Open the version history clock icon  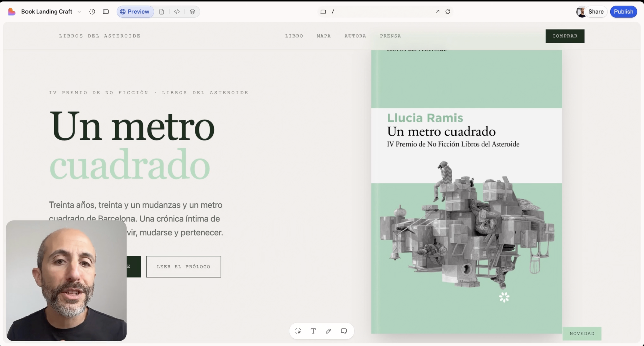[92, 12]
